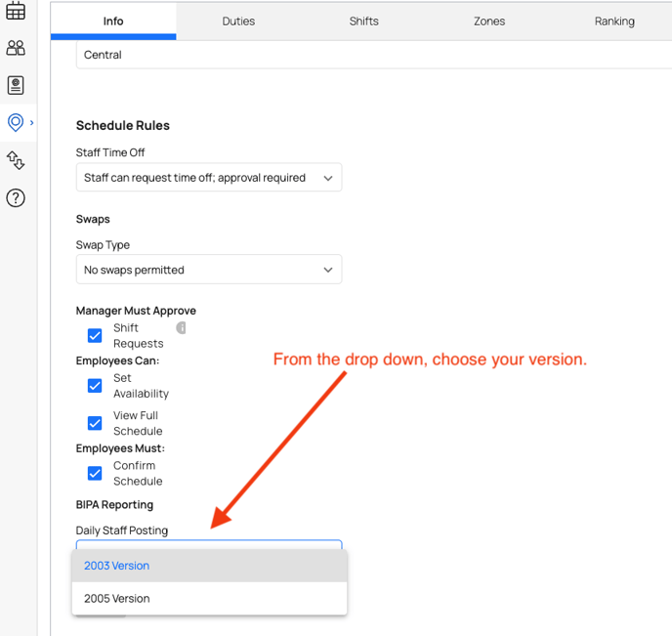Screen dimensions: 672x636
Task: Click the BIPA Reporting label
Action: point(114,505)
